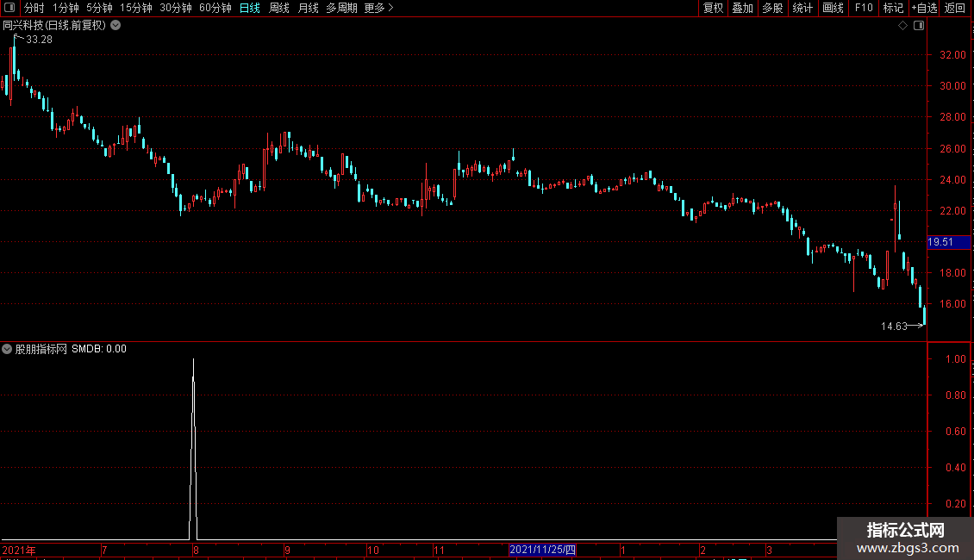This screenshot has height=560, width=974.
Task: Switch to 月线 monthly chart
Action: [308, 8]
